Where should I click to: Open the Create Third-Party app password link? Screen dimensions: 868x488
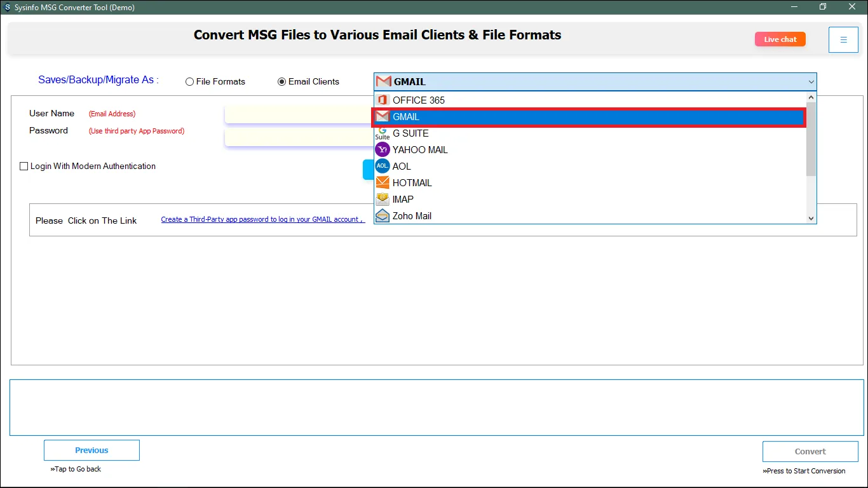click(262, 220)
